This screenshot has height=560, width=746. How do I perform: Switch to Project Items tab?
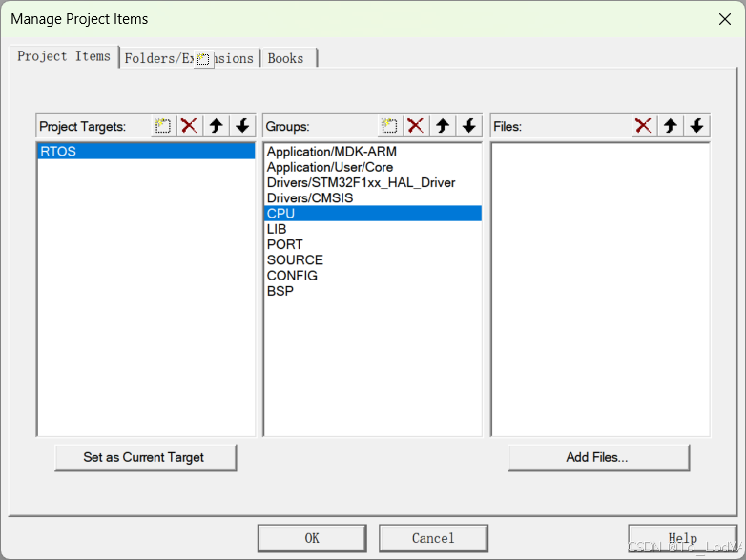point(64,56)
